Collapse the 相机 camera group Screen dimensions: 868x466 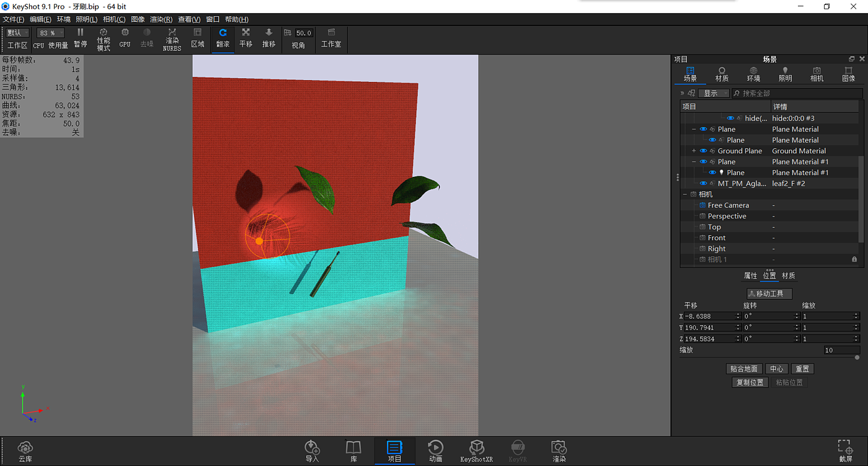pos(685,194)
